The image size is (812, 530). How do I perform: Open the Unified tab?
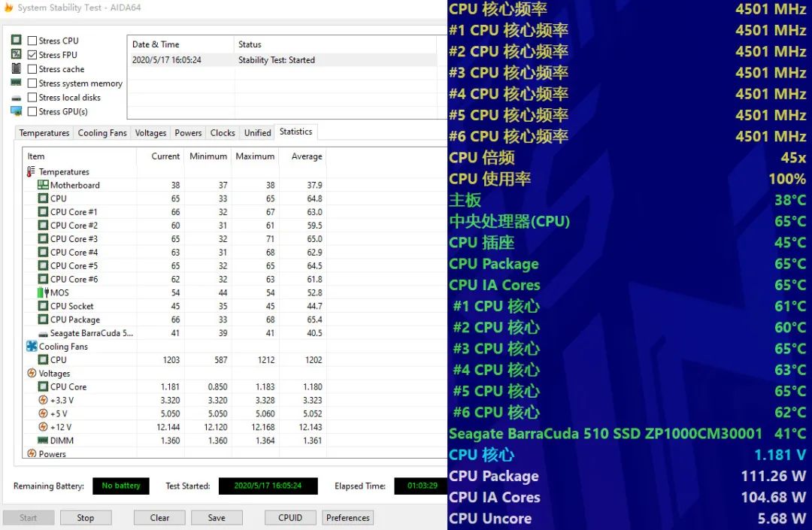coord(257,133)
